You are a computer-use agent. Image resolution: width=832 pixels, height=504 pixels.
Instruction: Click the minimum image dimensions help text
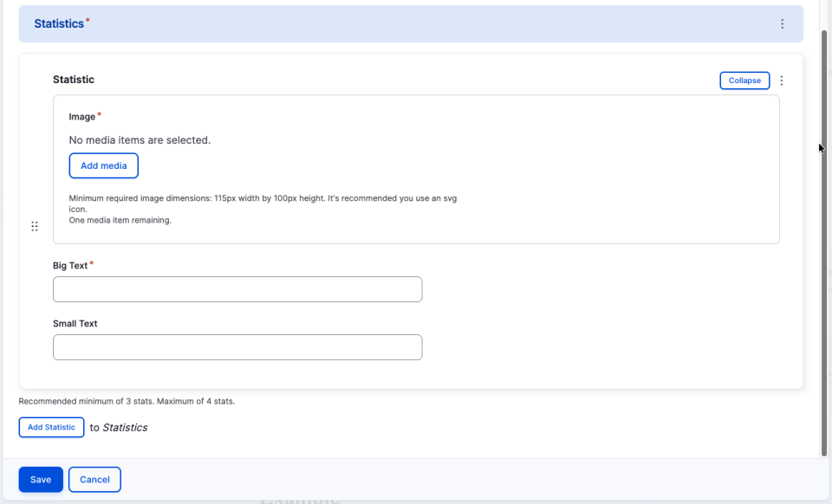pos(263,204)
